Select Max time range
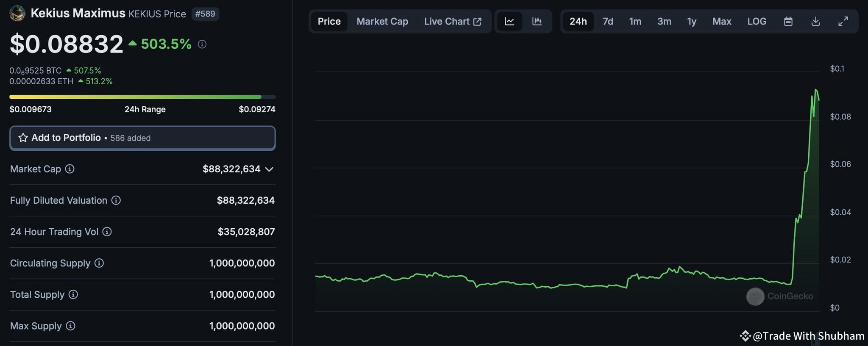This screenshot has width=868, height=346. coord(722,21)
